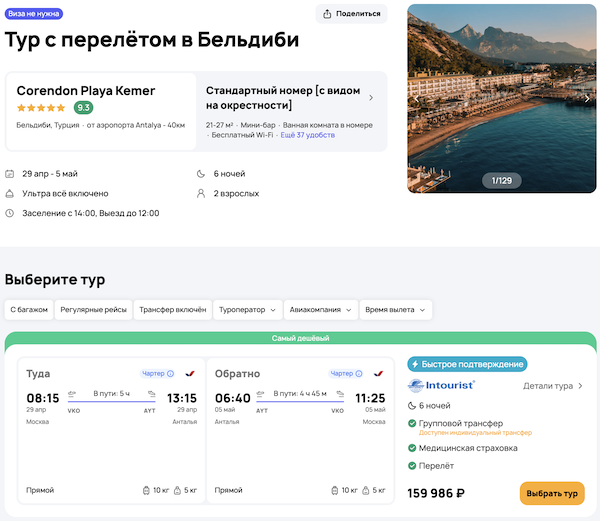Click the 9.3 hotel rating badge
The image size is (600, 521).
click(x=84, y=108)
